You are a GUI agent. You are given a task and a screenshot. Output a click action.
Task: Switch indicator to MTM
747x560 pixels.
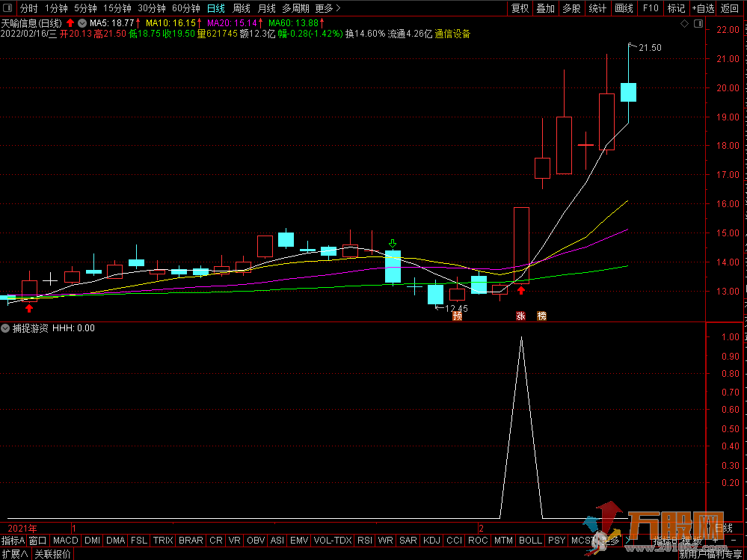coord(503,541)
